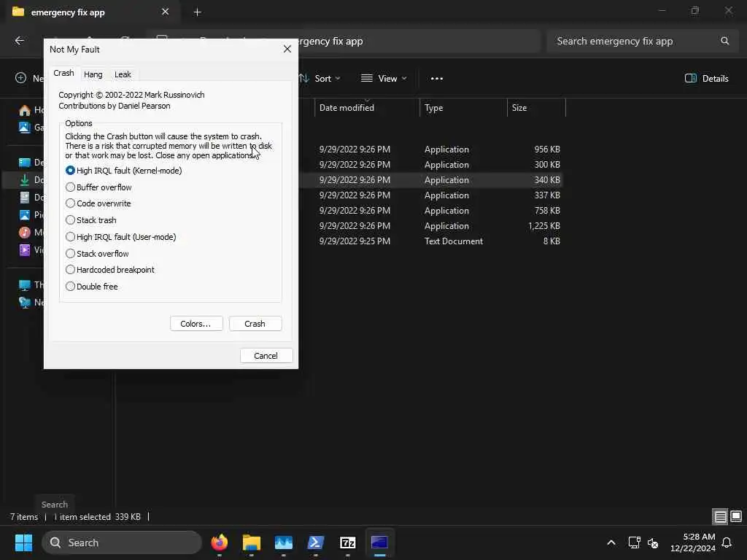Show hidden system tray icons
The width and height of the screenshot is (747, 560).
[611, 542]
